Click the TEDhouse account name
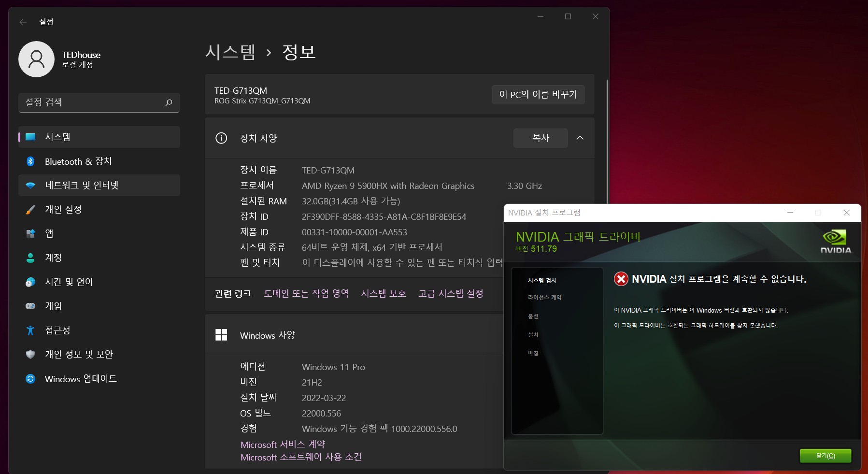The height and width of the screenshot is (474, 868). 81,55
